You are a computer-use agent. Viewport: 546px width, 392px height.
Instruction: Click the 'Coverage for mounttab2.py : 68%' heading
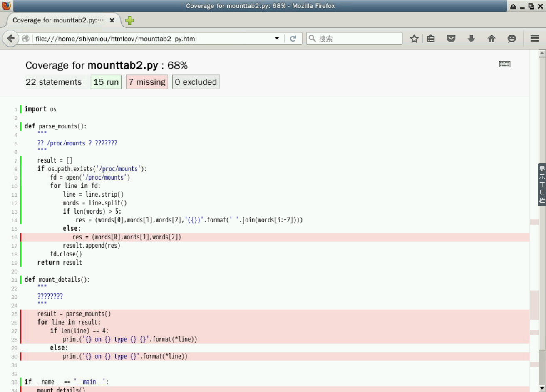(107, 65)
